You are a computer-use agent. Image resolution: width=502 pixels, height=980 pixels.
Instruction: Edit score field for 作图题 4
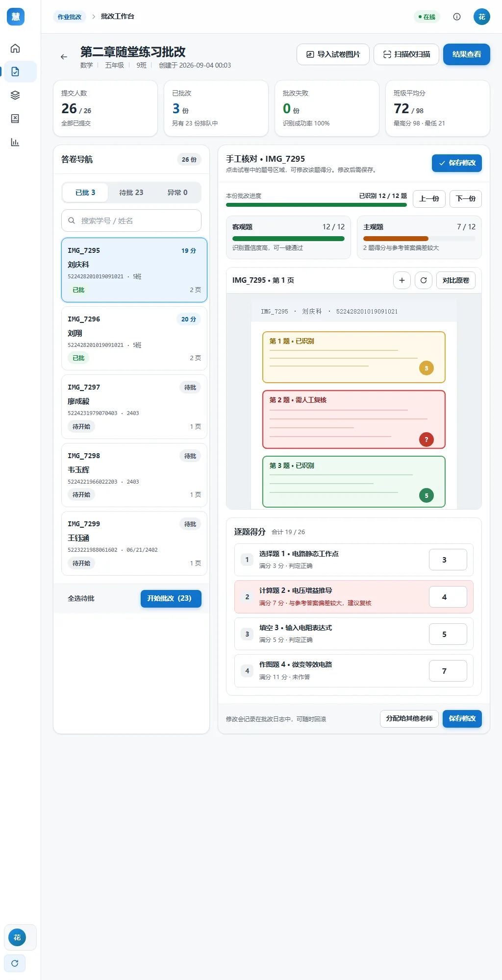click(448, 671)
